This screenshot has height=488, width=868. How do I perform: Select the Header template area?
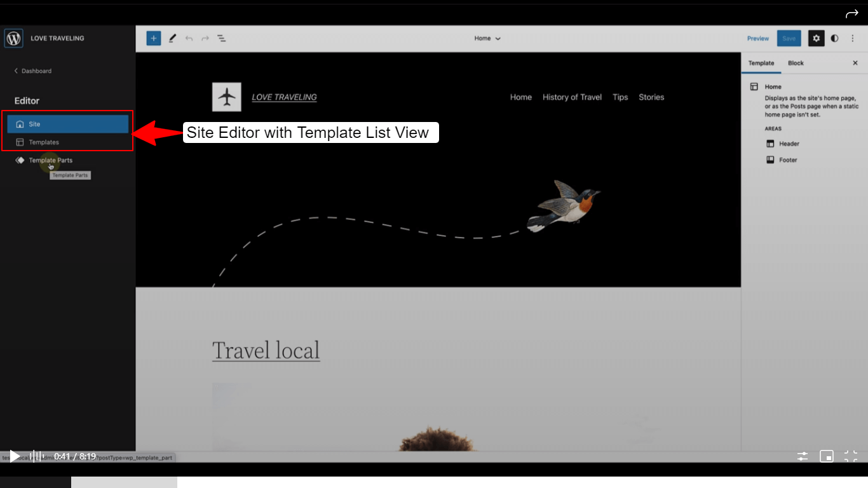(789, 144)
